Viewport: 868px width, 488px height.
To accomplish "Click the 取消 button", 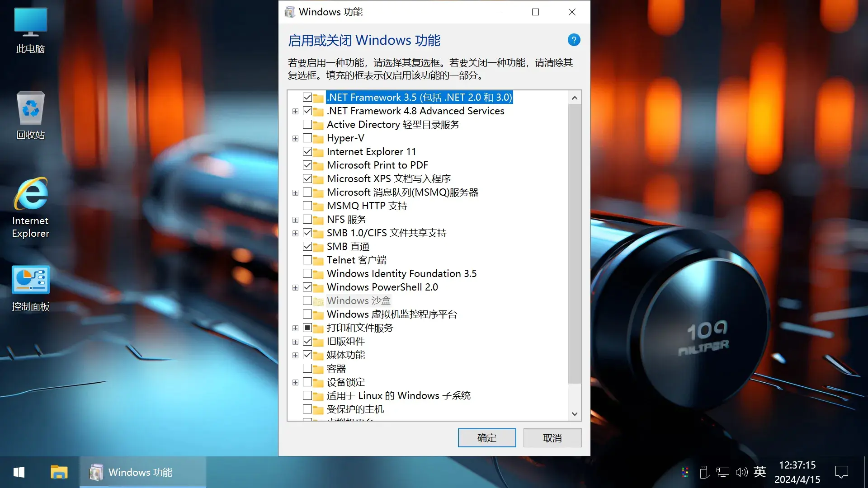I will coord(552,438).
